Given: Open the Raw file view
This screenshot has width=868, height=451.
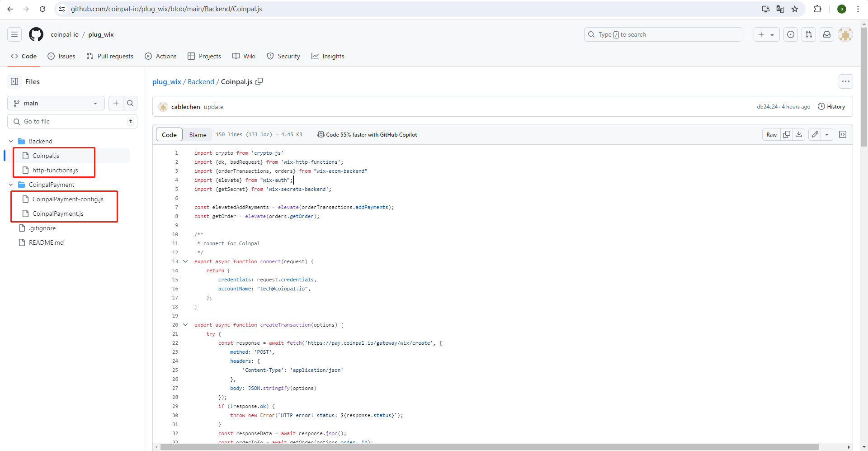Looking at the screenshot, I should coord(771,134).
